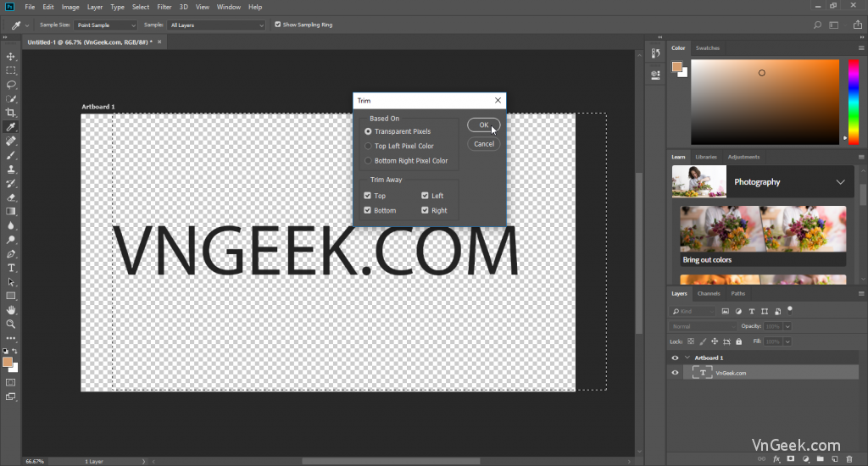The height and width of the screenshot is (466, 868).
Task: Select the Hand tool
Action: pyautogui.click(x=10, y=310)
